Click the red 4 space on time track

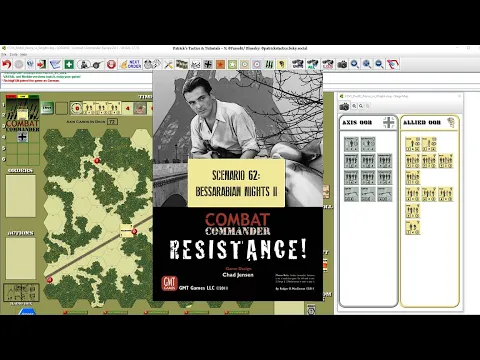128,108
